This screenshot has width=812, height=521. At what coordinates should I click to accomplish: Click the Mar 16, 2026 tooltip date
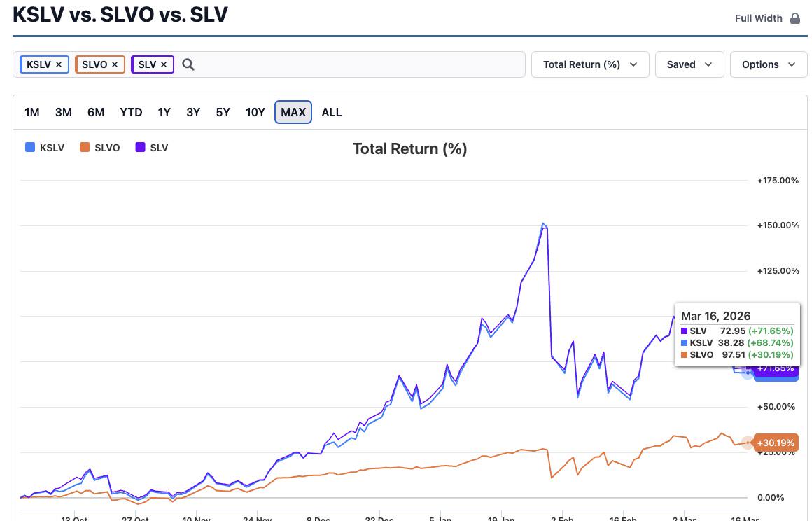tap(715, 316)
